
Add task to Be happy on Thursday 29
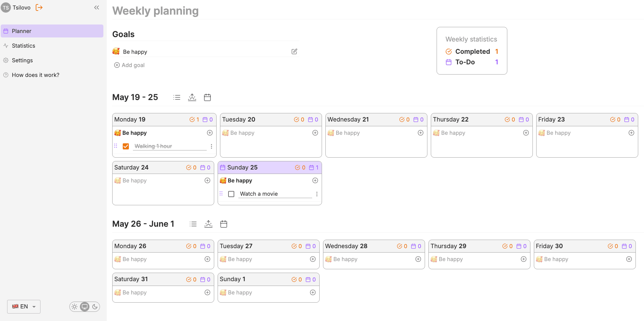click(x=524, y=259)
